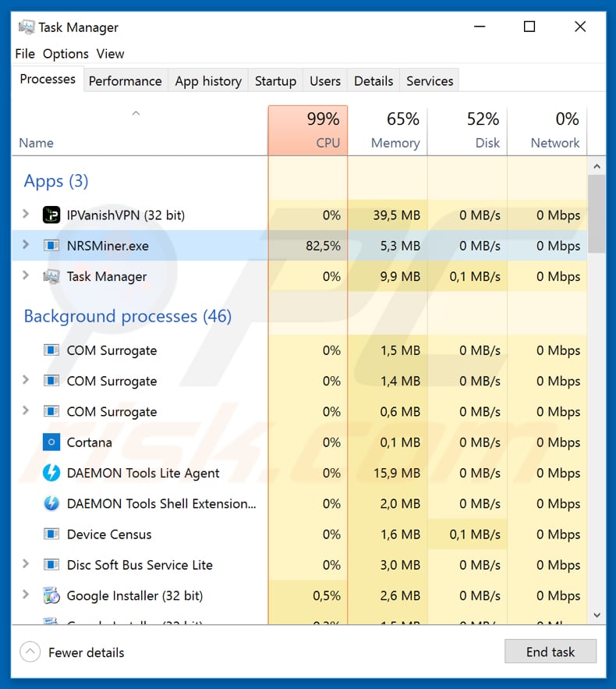Click the DAEMON Tools Shell Extension icon

pos(51,503)
